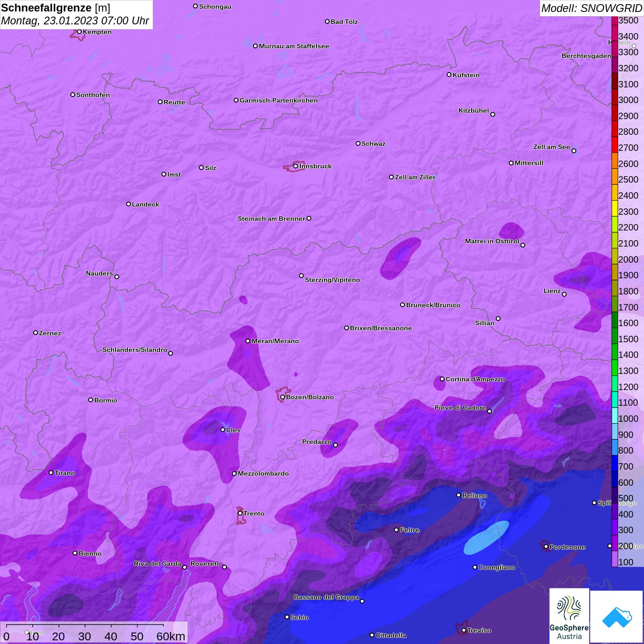The height and width of the screenshot is (644, 644).
Task: Click the Steinach am Brenner label
Action: [x=271, y=218]
